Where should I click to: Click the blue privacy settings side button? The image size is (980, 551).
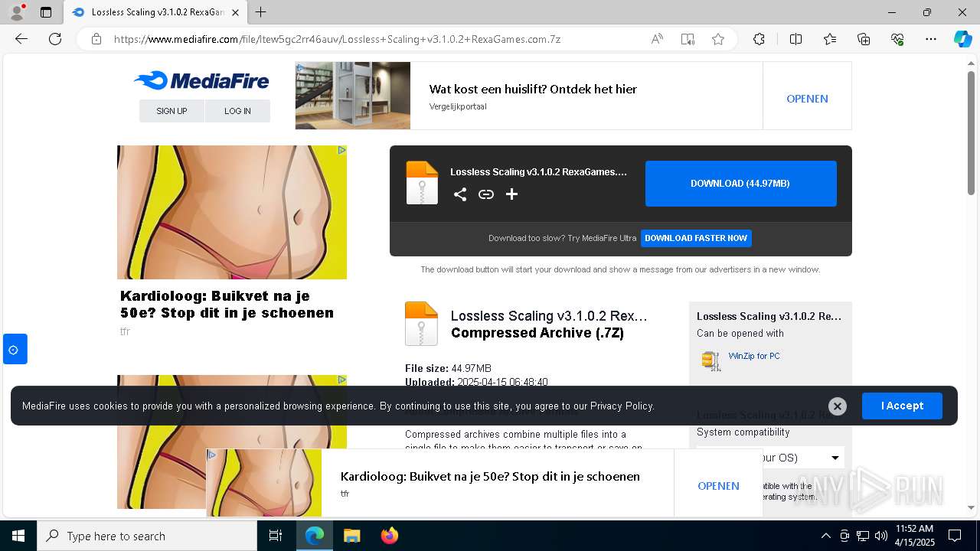pos(15,349)
